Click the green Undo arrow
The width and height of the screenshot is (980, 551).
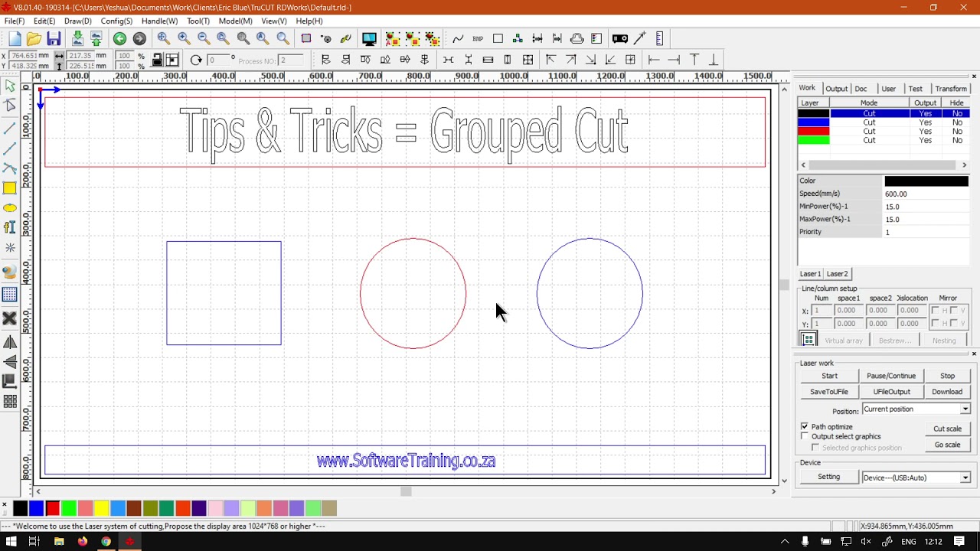point(119,39)
